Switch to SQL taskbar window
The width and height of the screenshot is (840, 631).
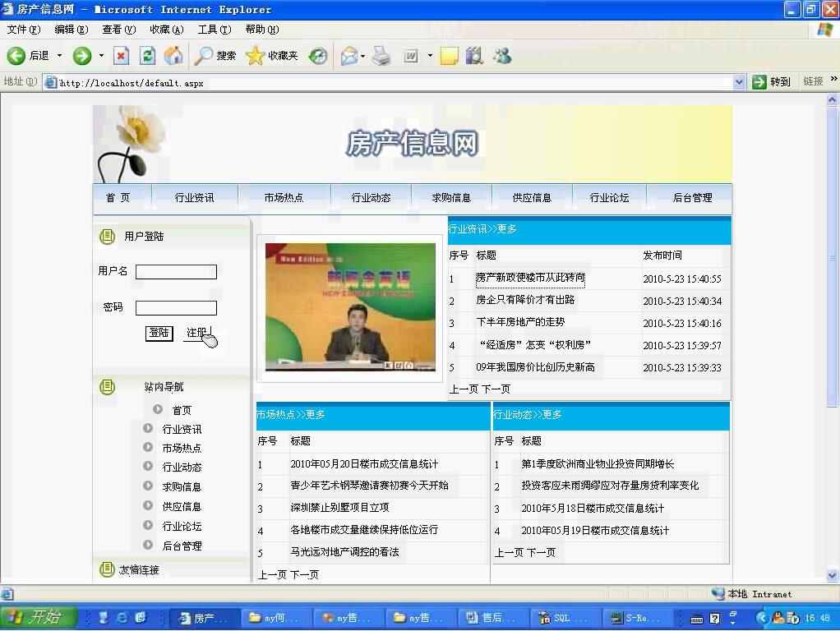coord(564,618)
